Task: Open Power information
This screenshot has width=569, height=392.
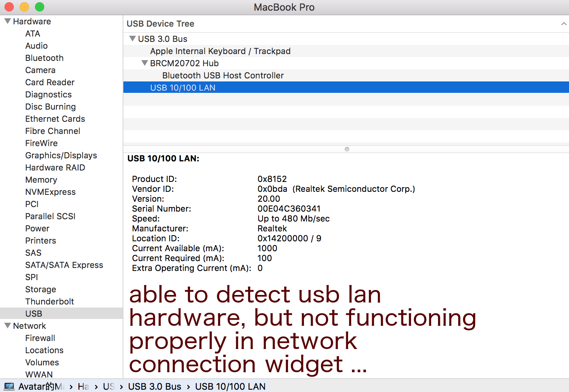Action: (37, 228)
